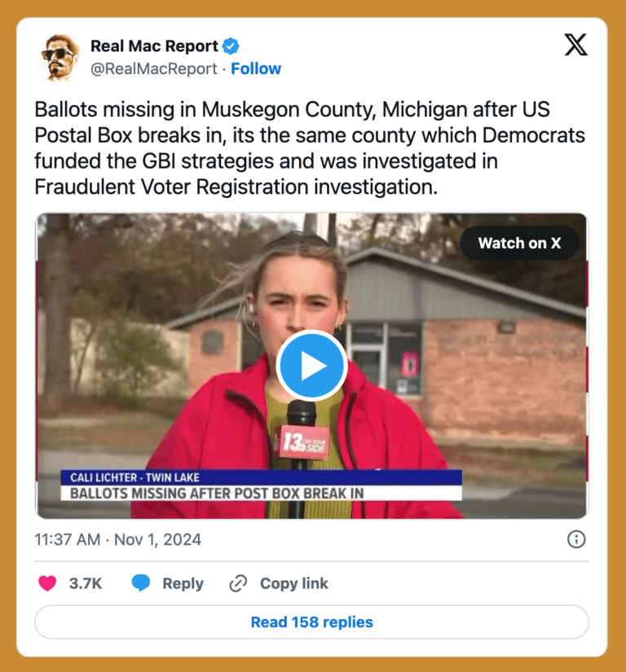Click the blue verified badge
The width and height of the screenshot is (626, 672).
(231, 46)
